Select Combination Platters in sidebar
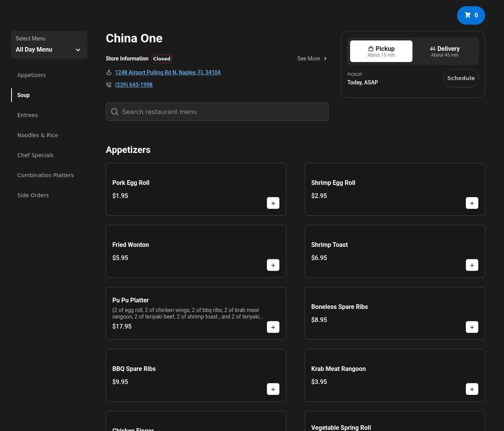Viewport: 504px width, 431px height. [45, 175]
